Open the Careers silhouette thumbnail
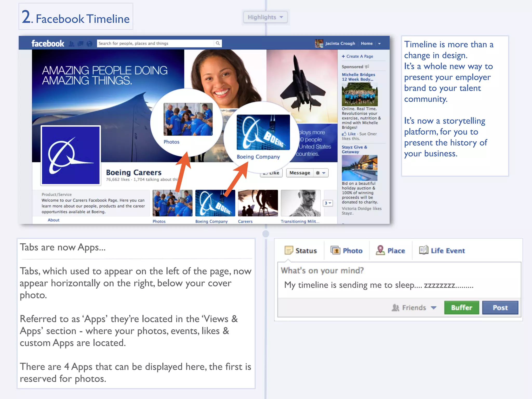Image resolution: width=532 pixels, height=399 pixels. point(258,203)
